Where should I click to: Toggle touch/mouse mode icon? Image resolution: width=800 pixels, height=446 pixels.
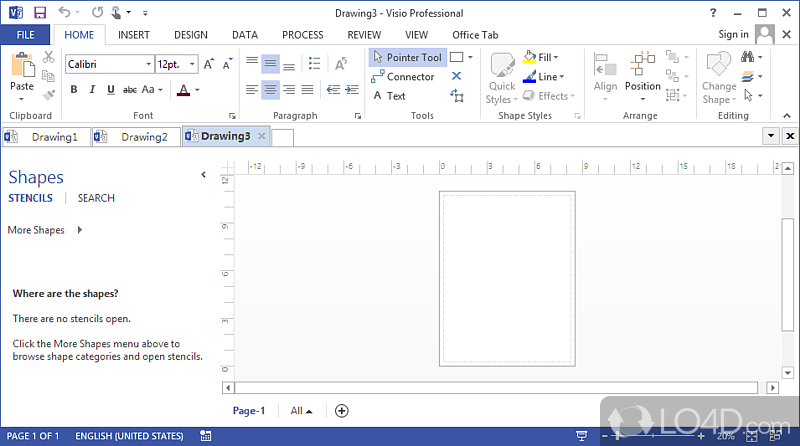tap(116, 12)
